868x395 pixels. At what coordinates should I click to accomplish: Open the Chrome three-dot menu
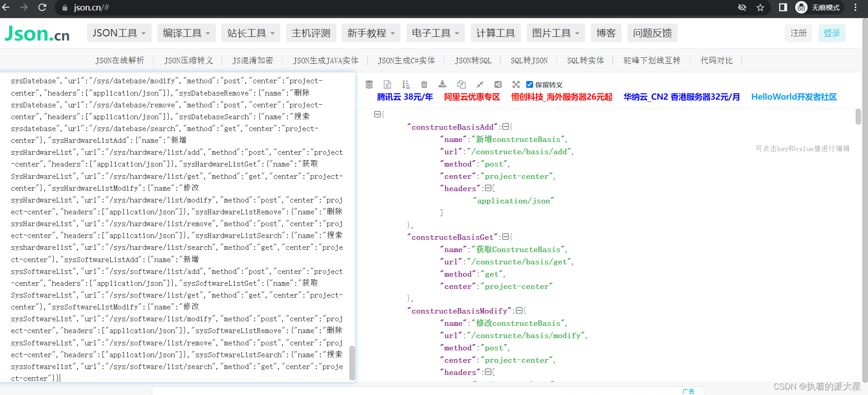[855, 7]
